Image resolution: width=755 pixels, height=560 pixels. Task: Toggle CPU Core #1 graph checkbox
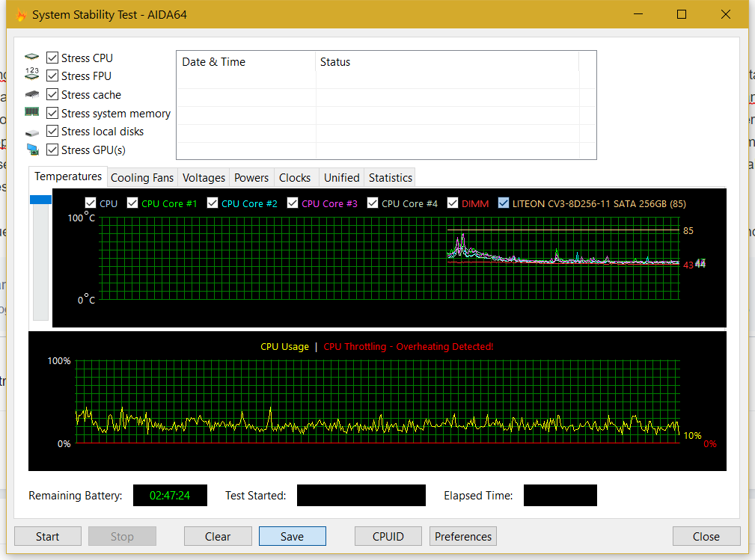click(132, 203)
